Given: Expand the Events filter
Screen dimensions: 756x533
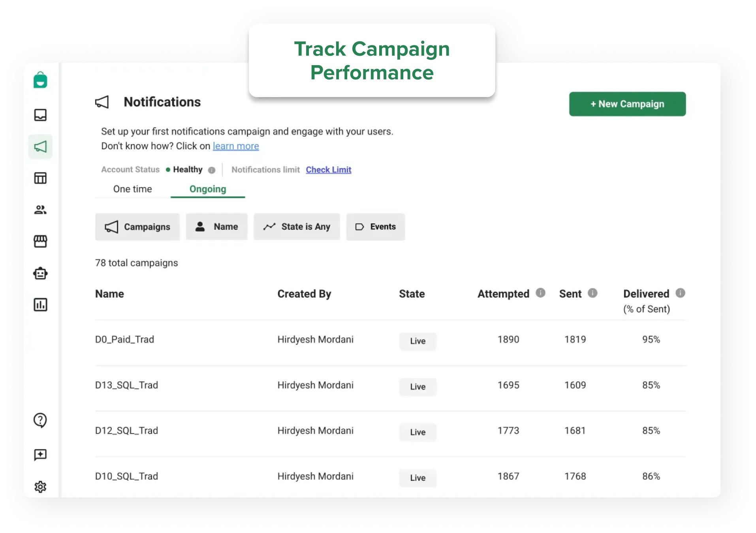Looking at the screenshot, I should [x=375, y=227].
